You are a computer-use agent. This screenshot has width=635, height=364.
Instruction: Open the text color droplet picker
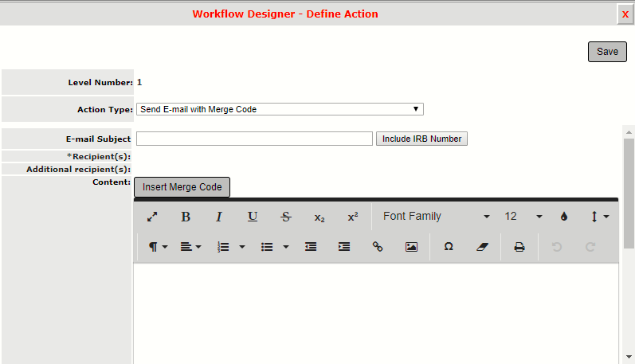click(564, 217)
